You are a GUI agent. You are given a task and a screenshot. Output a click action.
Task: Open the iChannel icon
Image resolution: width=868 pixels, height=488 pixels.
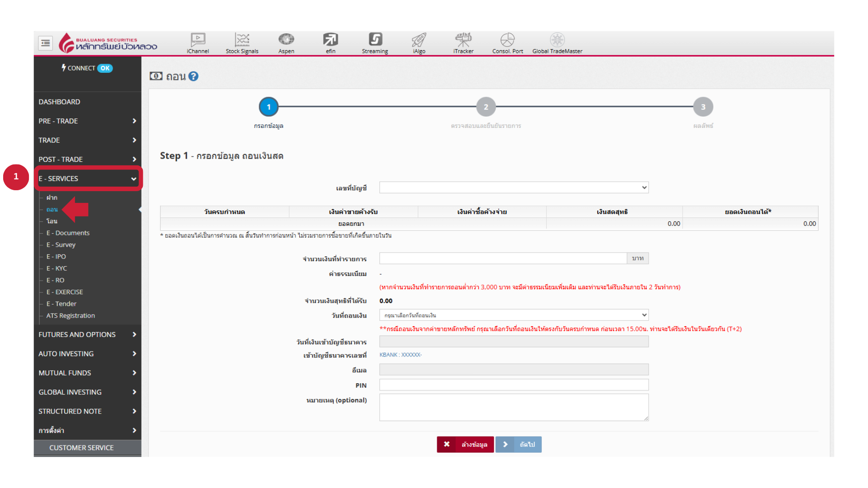pos(198,40)
